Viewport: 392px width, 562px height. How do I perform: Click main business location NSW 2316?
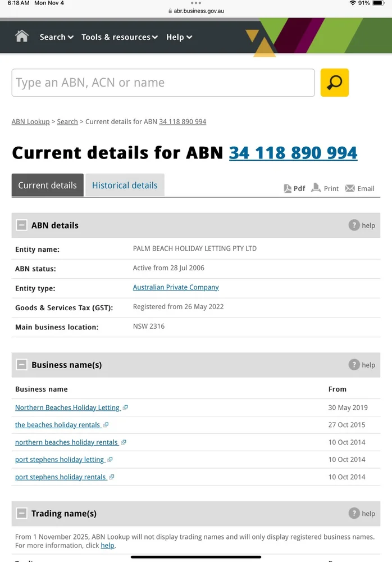[x=149, y=326]
